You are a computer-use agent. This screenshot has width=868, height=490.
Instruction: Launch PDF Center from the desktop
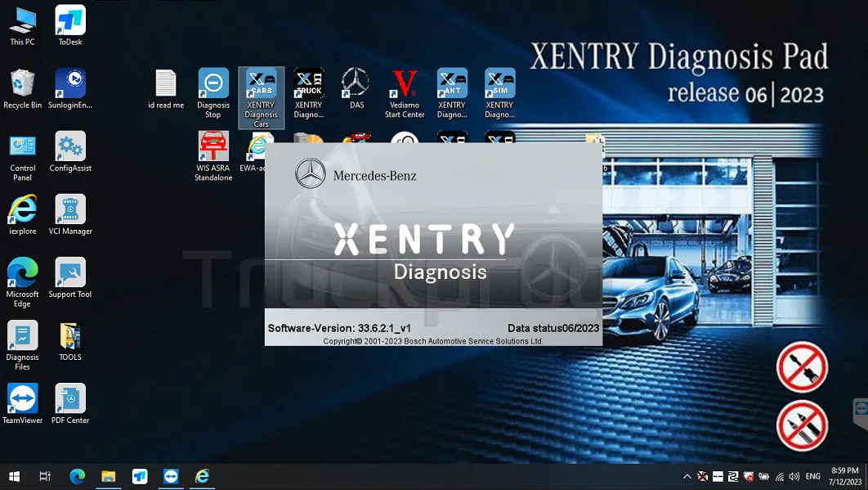70,404
